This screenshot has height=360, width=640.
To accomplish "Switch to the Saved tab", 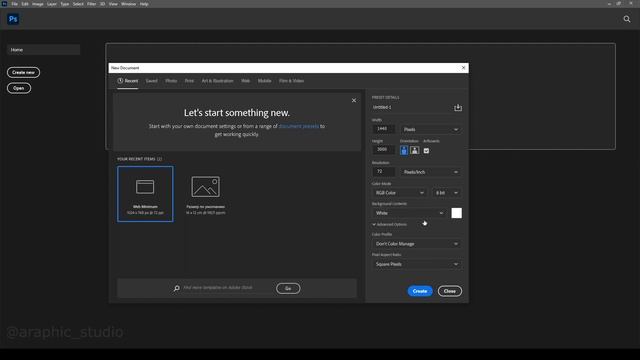I will click(151, 81).
